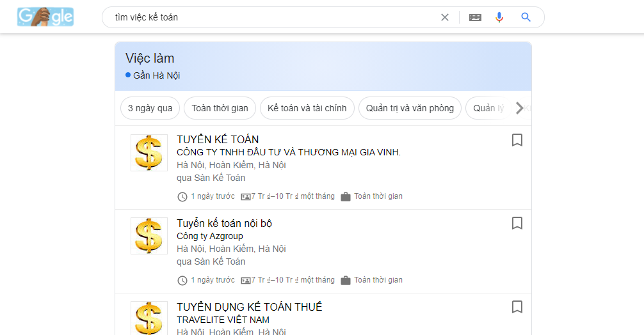The height and width of the screenshot is (335, 644).
Task: Click the briefcase icon in Gia Vinh job
Action: (346, 197)
